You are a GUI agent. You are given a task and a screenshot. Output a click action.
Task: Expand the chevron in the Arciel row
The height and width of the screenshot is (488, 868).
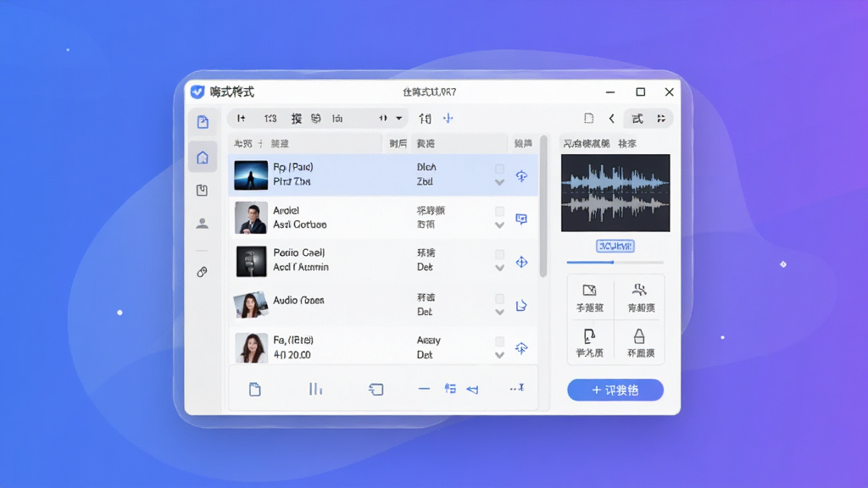[499, 225]
